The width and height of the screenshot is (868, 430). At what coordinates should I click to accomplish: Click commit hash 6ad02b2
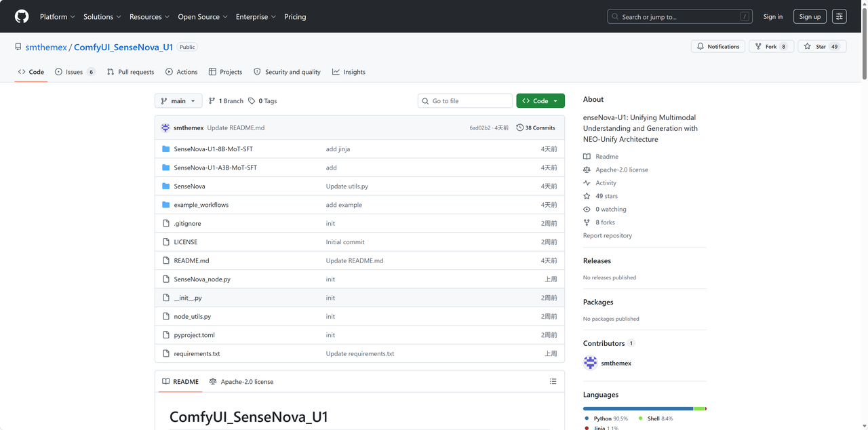(x=480, y=128)
